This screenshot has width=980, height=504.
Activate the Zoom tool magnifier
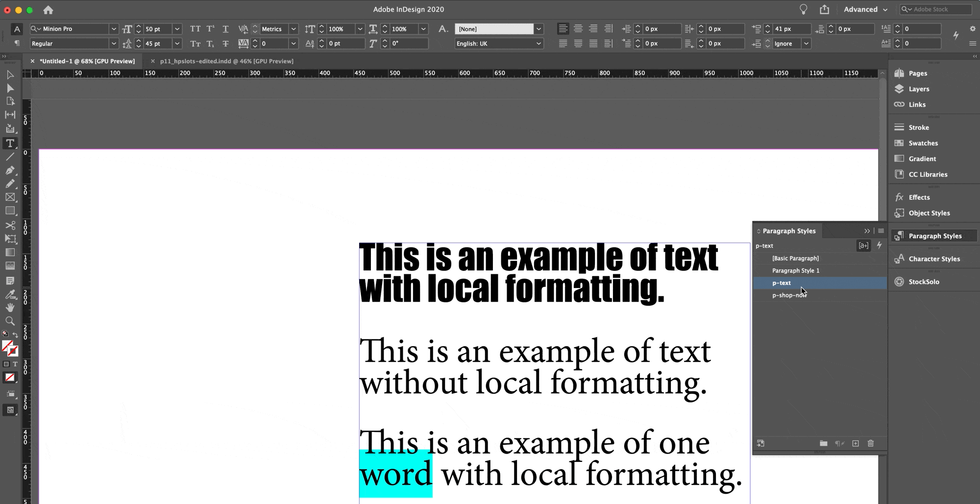coord(10,321)
